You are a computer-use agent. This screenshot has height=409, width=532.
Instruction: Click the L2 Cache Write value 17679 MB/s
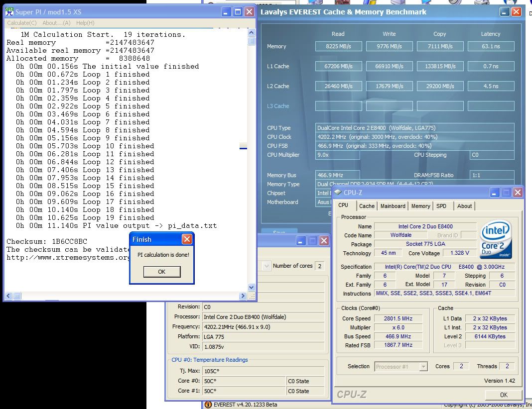click(x=390, y=86)
